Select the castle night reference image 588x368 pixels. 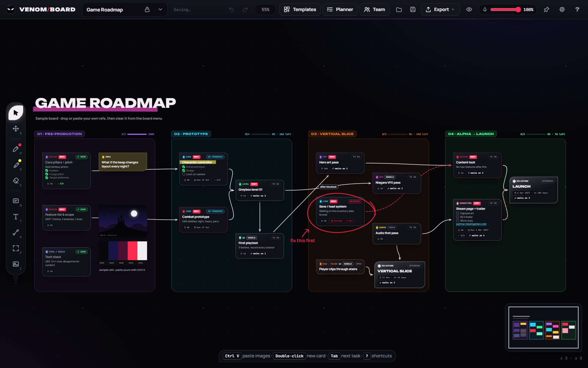[x=123, y=221]
